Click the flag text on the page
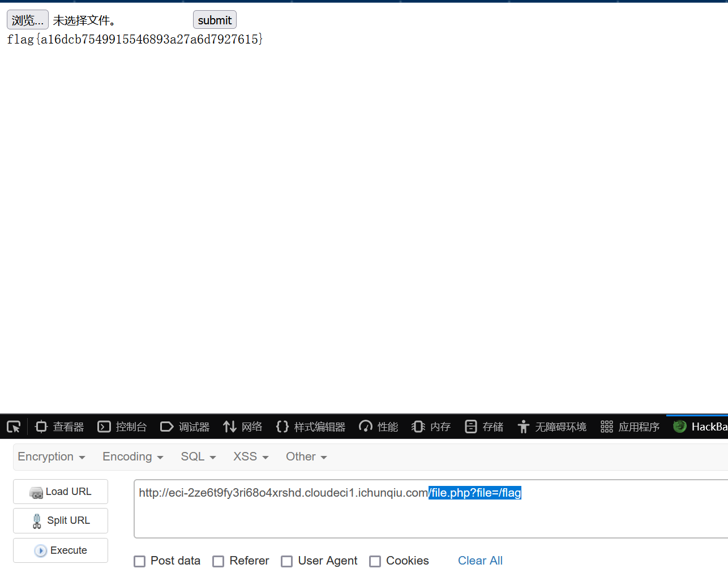Screen dimensions: 728x577 (135, 39)
